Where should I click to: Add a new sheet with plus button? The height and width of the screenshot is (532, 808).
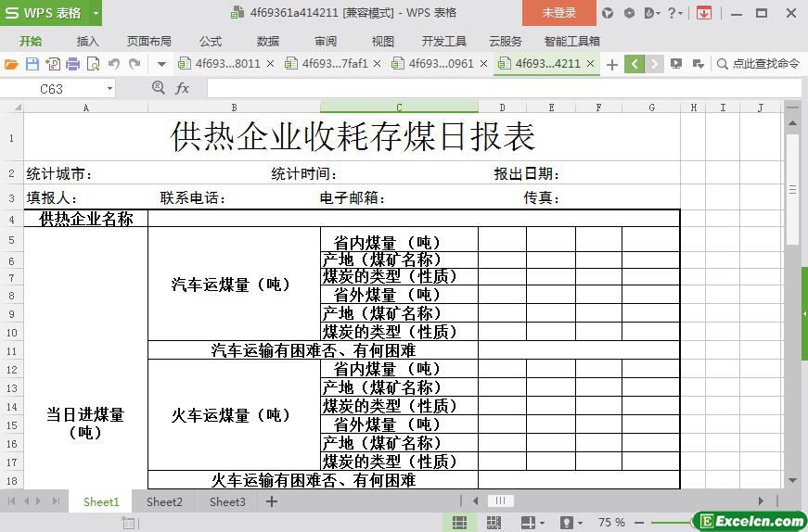[272, 501]
